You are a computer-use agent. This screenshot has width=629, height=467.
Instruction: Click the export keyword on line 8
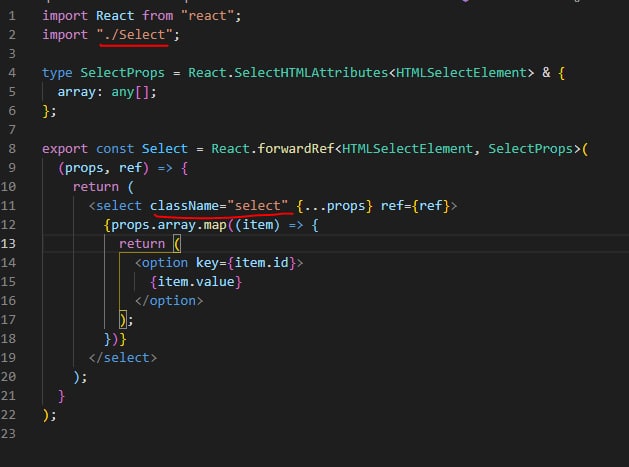click(x=65, y=149)
